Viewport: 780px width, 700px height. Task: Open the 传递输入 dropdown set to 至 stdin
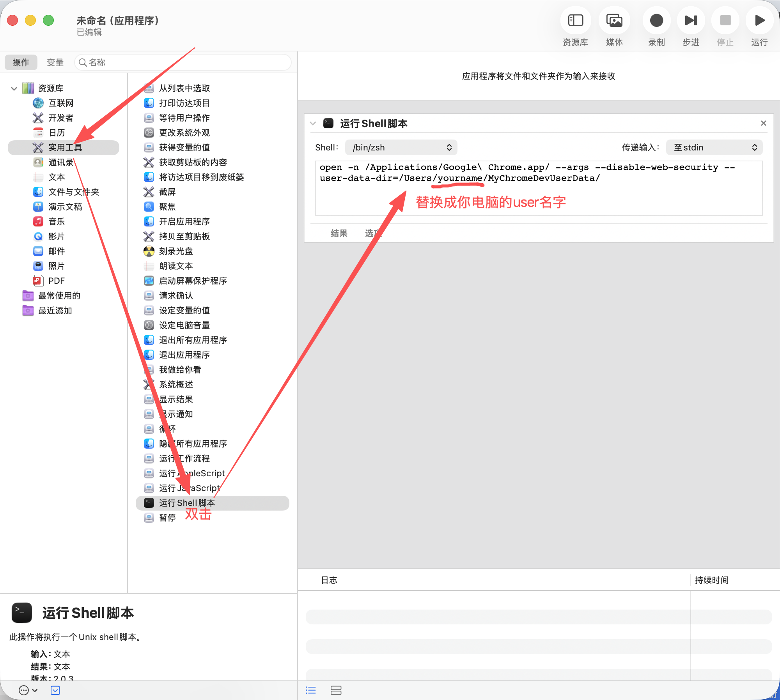click(x=714, y=147)
